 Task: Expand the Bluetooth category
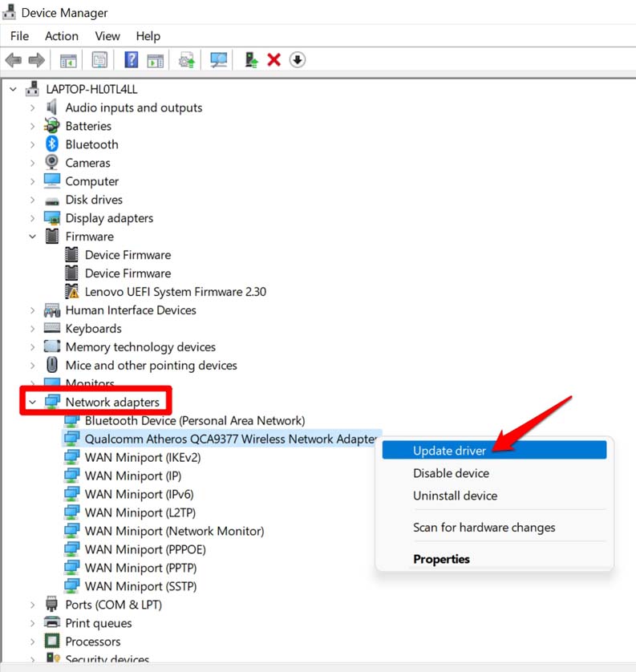(x=33, y=144)
